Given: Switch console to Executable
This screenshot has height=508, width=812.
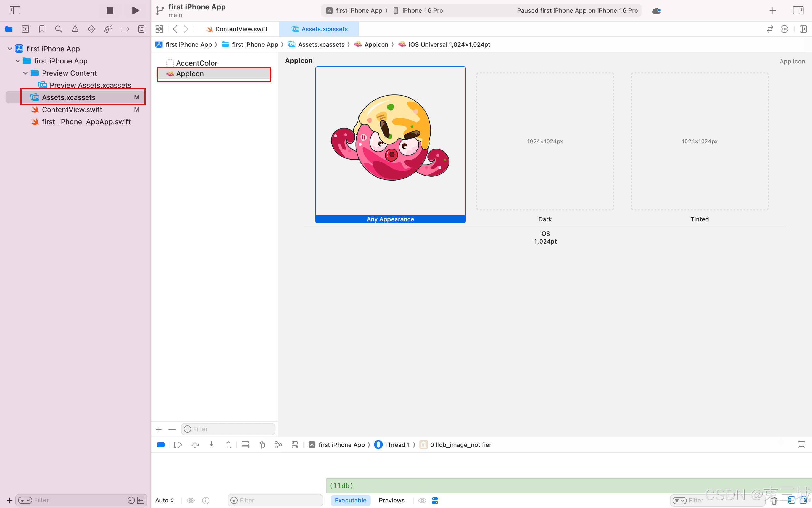Looking at the screenshot, I should (350, 500).
